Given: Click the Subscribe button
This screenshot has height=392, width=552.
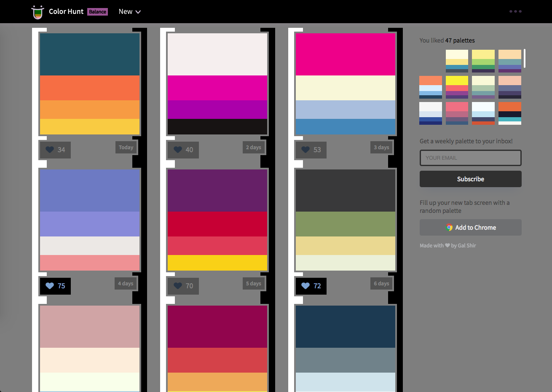Looking at the screenshot, I should (470, 179).
